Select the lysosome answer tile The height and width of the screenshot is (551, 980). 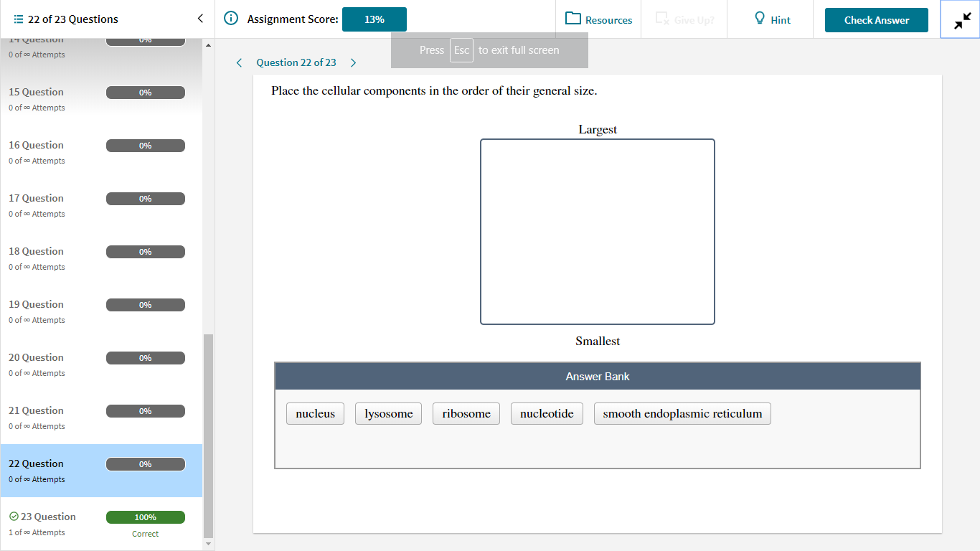pos(388,413)
